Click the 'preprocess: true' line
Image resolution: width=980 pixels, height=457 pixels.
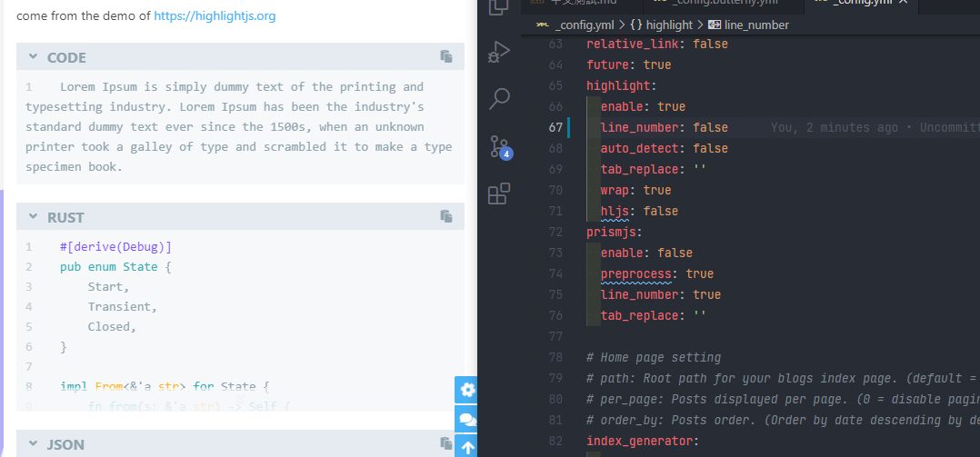tap(657, 274)
